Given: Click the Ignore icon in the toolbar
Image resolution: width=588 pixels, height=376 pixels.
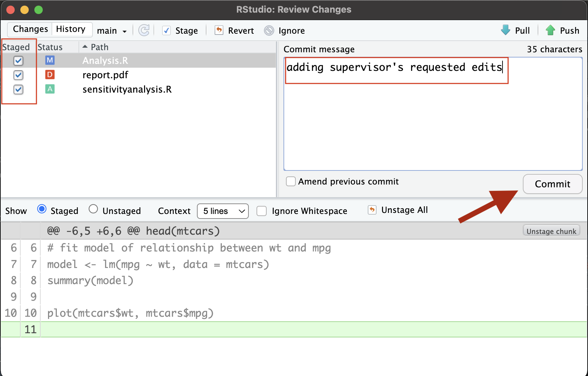Looking at the screenshot, I should 269,31.
